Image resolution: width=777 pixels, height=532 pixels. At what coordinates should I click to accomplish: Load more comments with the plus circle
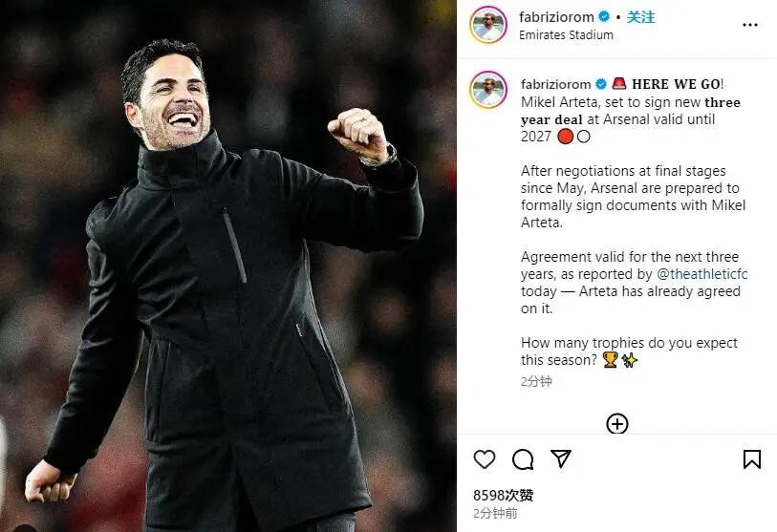click(x=617, y=424)
